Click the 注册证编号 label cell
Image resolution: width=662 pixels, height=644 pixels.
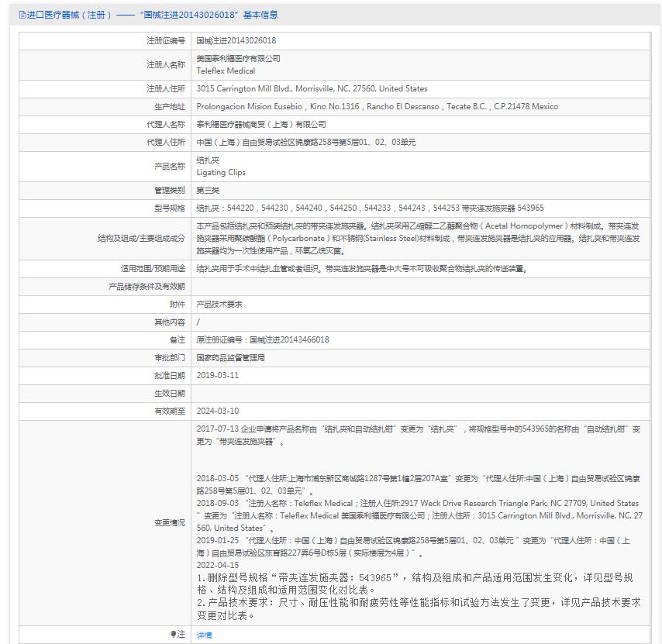point(166,40)
